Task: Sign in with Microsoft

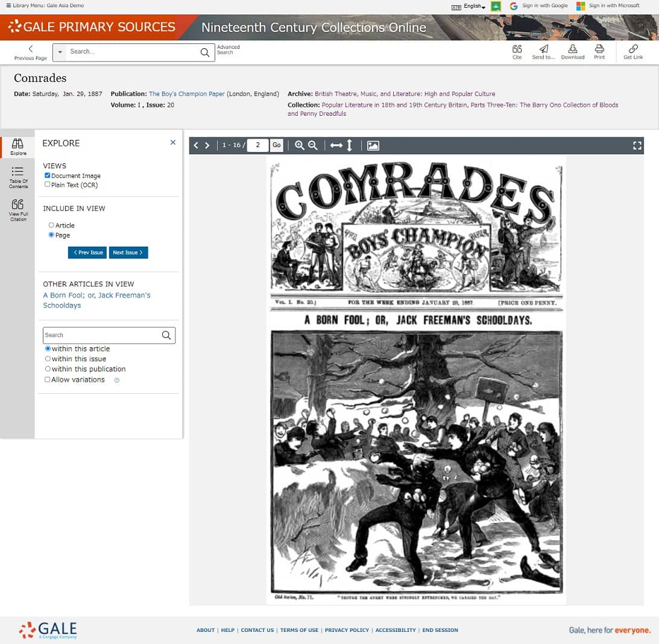Action: point(608,6)
